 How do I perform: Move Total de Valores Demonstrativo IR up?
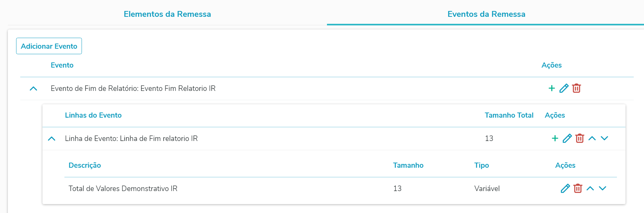point(590,189)
